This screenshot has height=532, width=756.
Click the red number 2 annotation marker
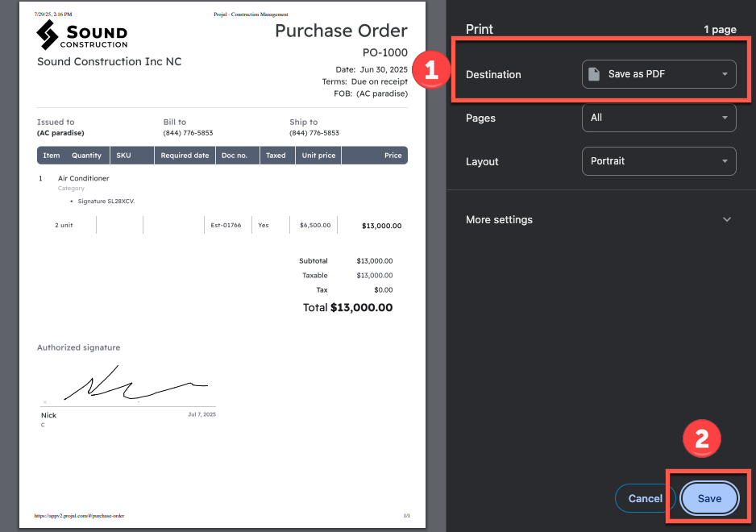pos(701,439)
